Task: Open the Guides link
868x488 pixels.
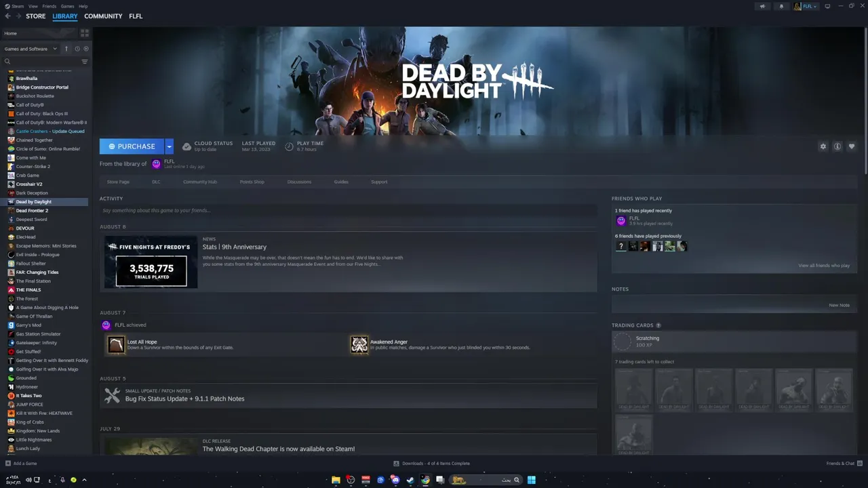Action: 341,182
